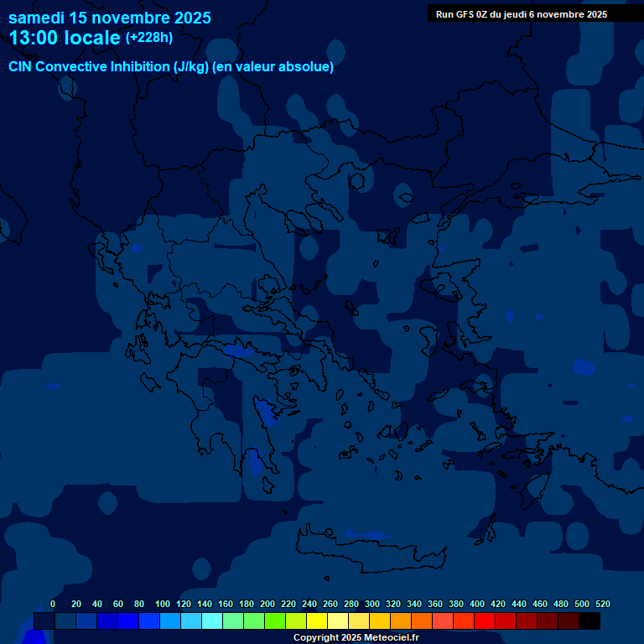Click the bright green 200 legend swatch
The height and width of the screenshot is (644, 644).
point(275,621)
